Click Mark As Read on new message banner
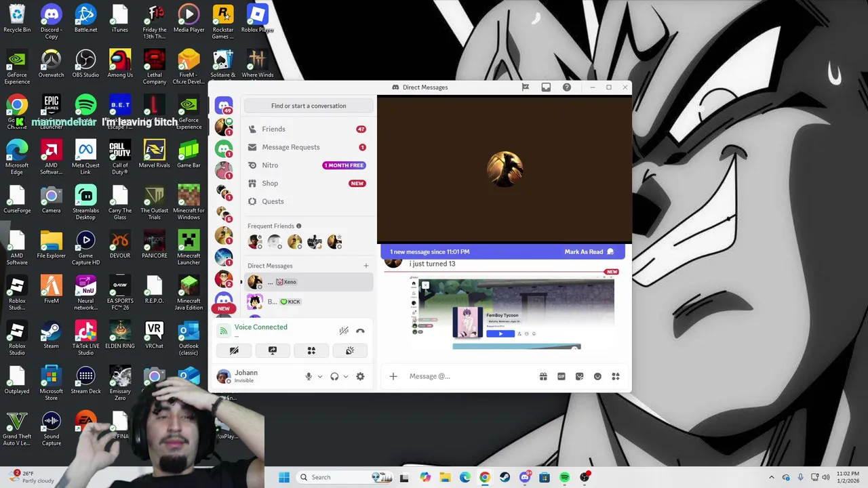 (589, 251)
